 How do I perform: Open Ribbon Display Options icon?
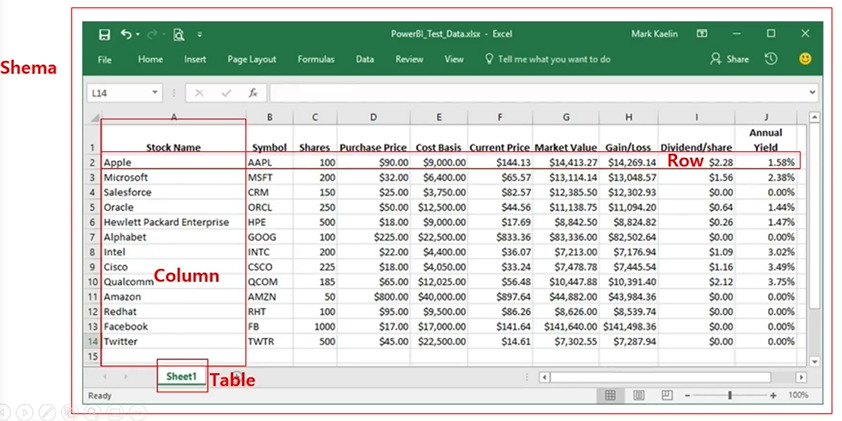point(701,34)
